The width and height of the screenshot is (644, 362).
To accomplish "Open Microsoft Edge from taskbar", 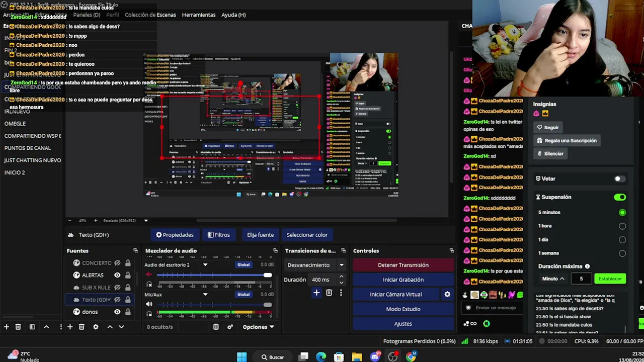I will (x=321, y=357).
